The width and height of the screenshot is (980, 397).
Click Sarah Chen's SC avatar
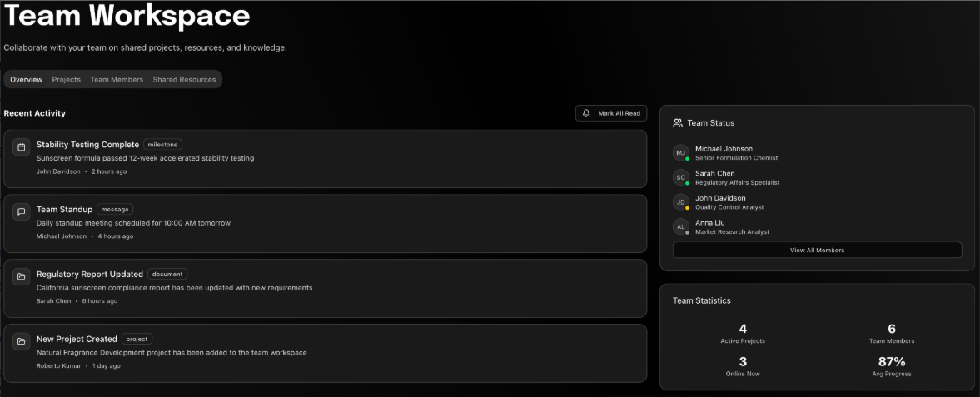(680, 177)
